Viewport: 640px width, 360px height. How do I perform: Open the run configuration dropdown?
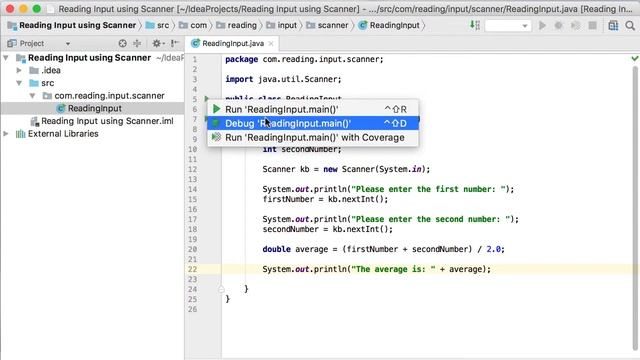click(x=508, y=26)
